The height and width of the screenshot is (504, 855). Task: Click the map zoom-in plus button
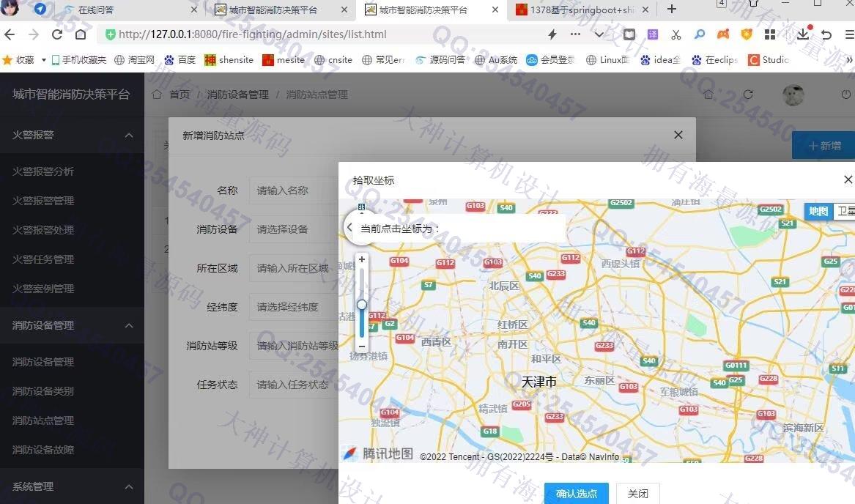tap(361, 259)
